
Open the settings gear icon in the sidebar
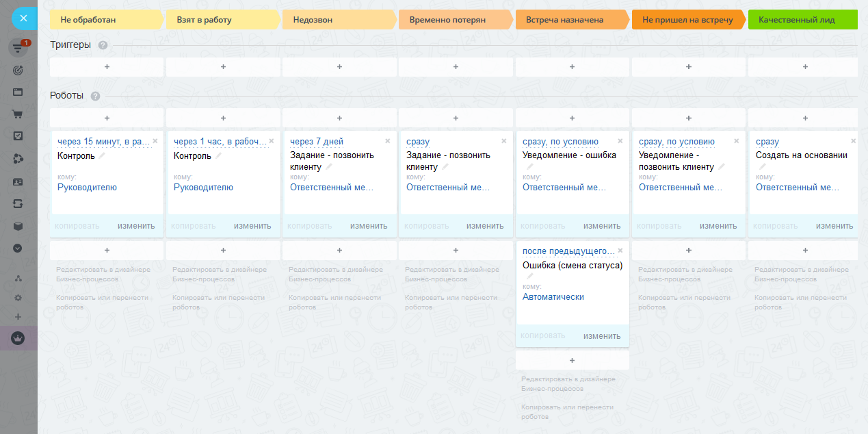tap(18, 298)
